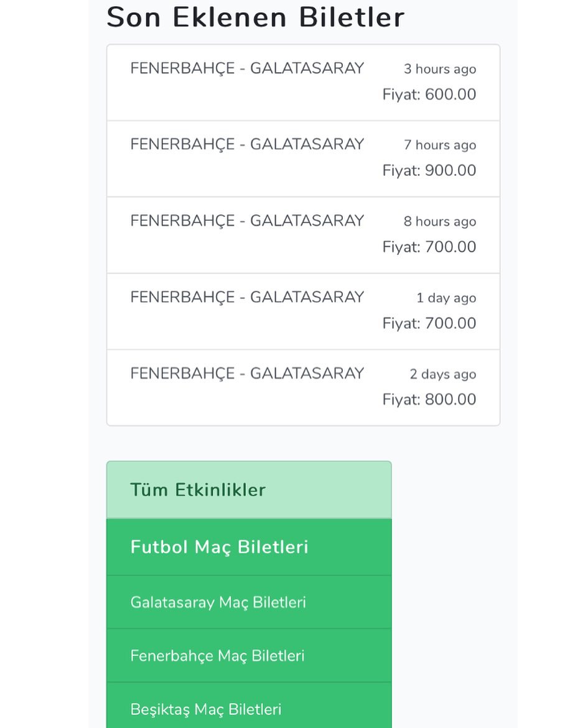Click the '3 hours ago' timestamp
The height and width of the screenshot is (728, 583).
point(440,69)
